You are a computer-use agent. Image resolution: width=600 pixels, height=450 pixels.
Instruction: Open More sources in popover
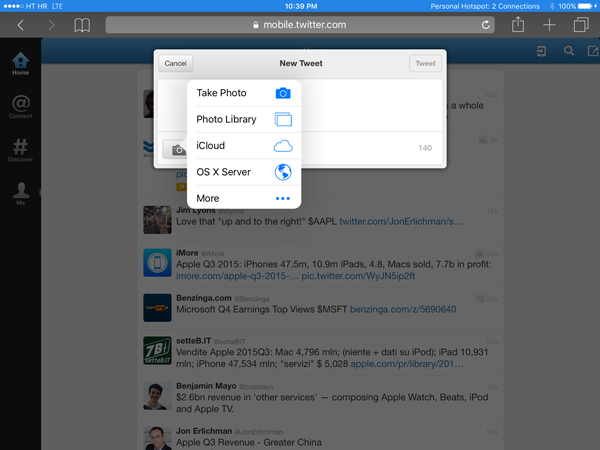(x=244, y=198)
